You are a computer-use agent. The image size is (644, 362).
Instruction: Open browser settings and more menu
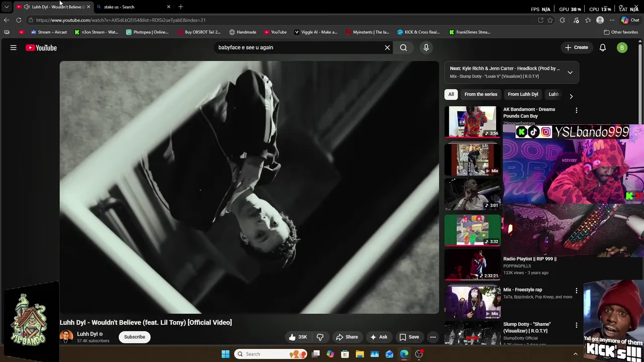pos(612,20)
